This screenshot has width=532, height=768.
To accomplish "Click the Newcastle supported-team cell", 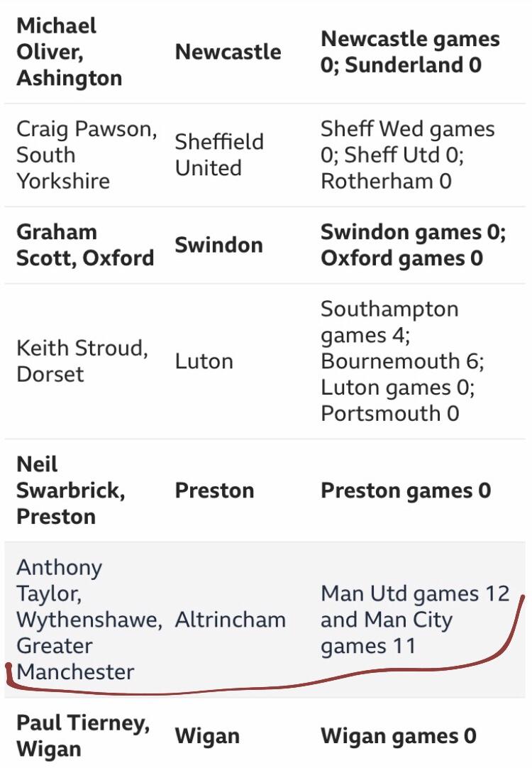I will pyautogui.click(x=228, y=52).
